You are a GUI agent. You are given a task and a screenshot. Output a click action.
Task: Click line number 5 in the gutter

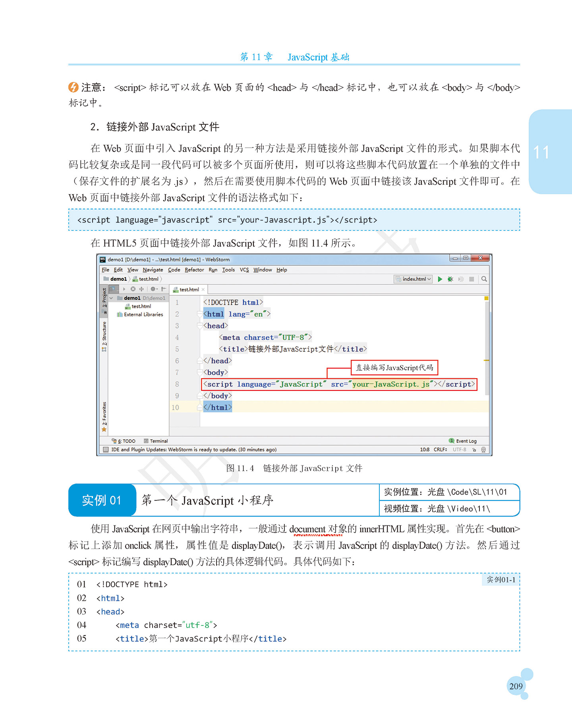click(177, 349)
